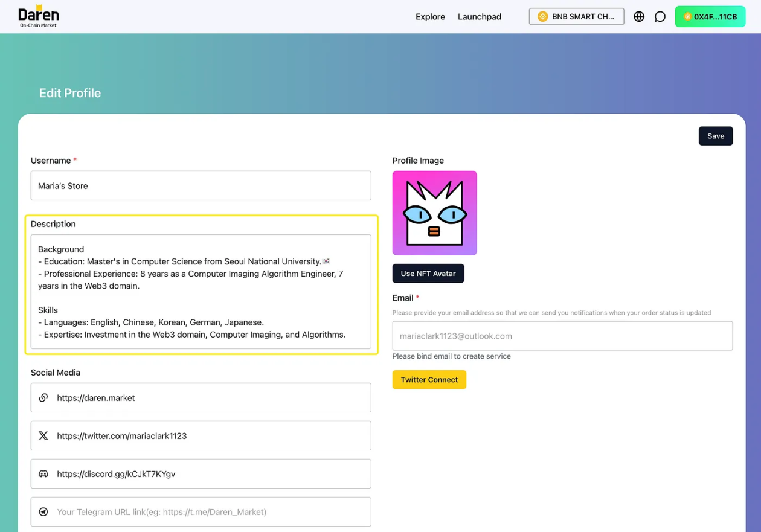Open the chat messages bubble icon

(x=660, y=17)
